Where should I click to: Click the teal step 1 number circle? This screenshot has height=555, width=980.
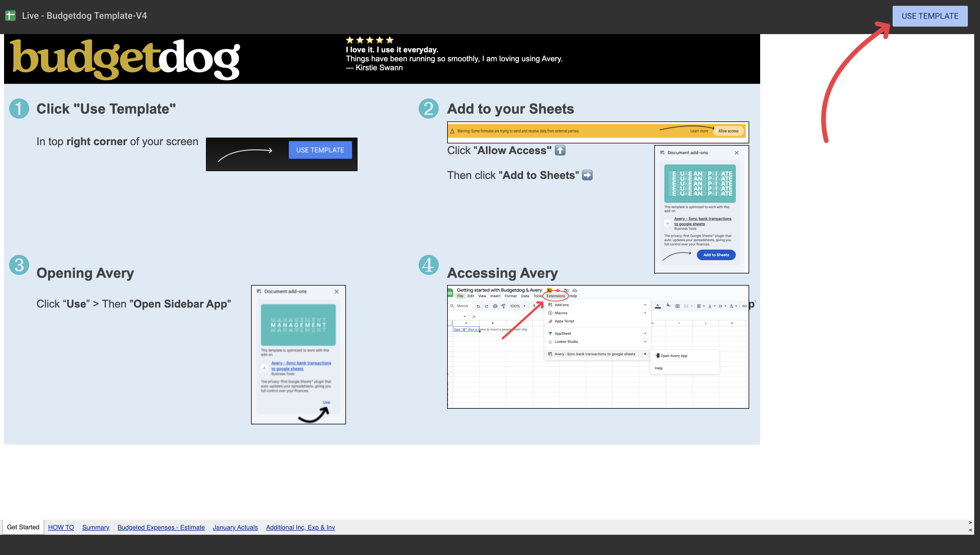coord(19,109)
